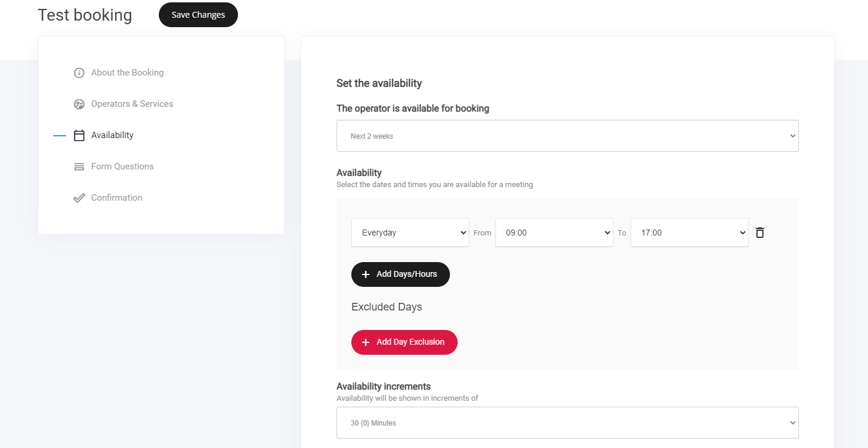Click the Availability calendar icon
868x448 pixels.
[79, 135]
